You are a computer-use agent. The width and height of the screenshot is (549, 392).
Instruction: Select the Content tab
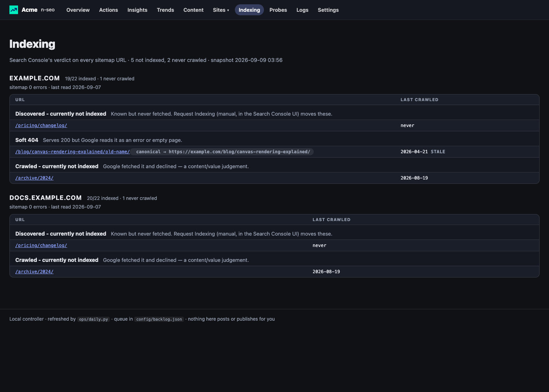(x=193, y=10)
